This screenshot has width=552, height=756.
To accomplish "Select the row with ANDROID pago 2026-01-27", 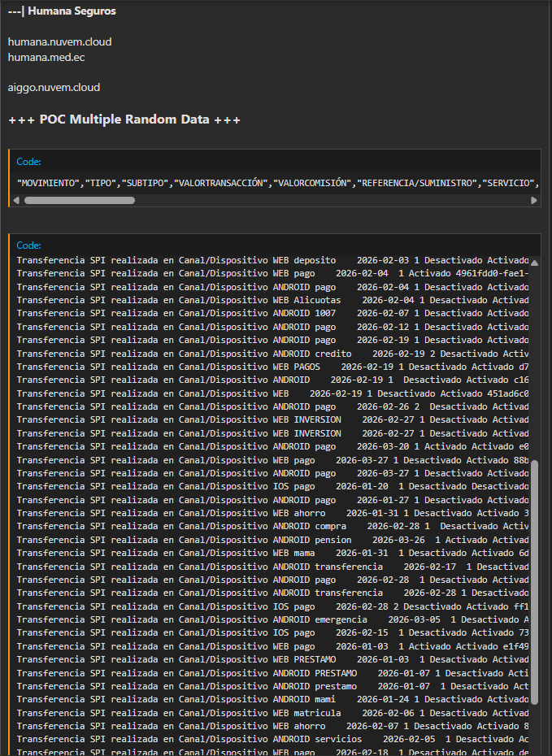I will pos(273,500).
